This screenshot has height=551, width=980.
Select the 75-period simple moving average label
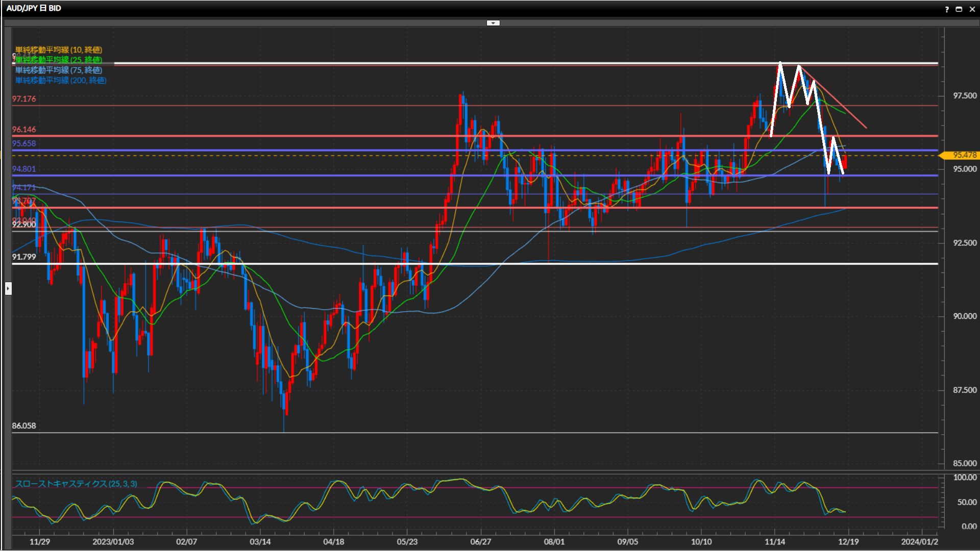coord(58,70)
